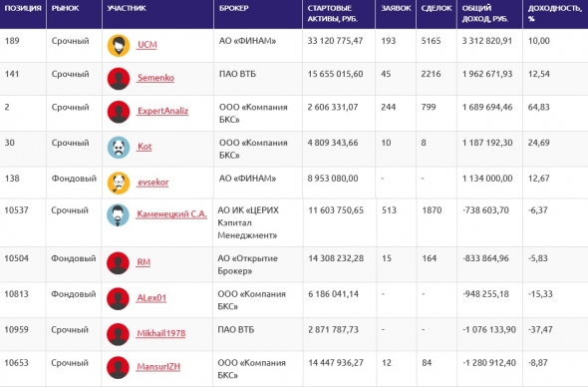Click ALex01's red avatar icon

coord(118,298)
